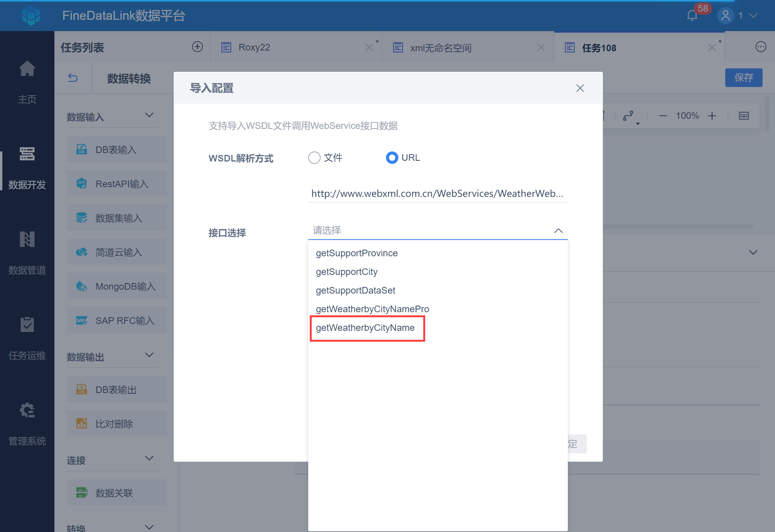Close the 导入配置 dialog
Screen dimensions: 775x532
coord(580,88)
